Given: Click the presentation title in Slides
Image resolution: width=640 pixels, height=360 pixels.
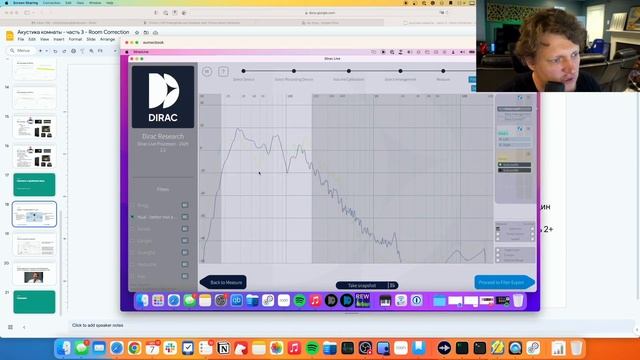Looking at the screenshot, I should (x=73, y=32).
